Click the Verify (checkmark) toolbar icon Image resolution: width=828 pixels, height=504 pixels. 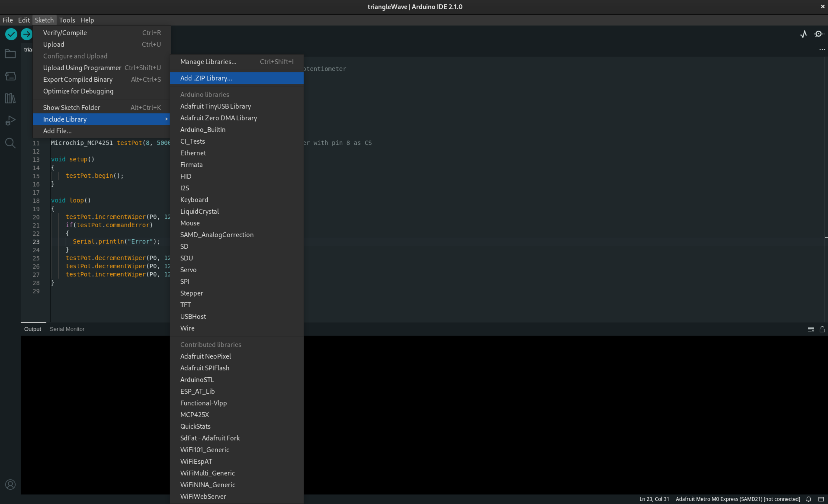pos(11,34)
